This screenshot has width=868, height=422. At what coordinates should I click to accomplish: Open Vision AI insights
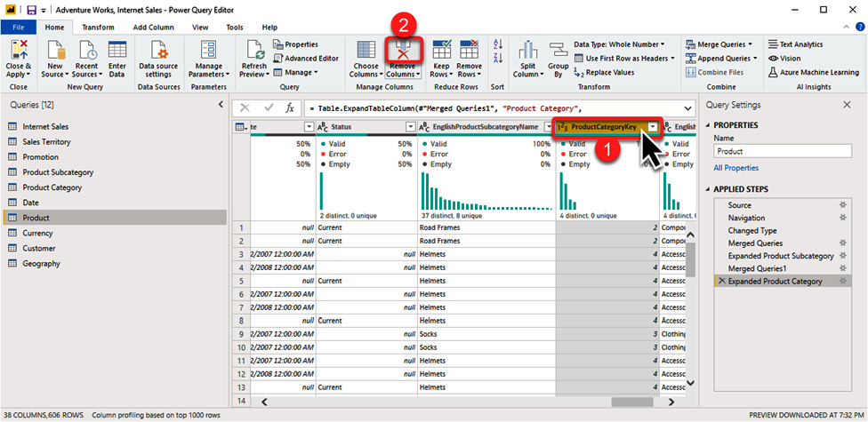click(x=784, y=58)
